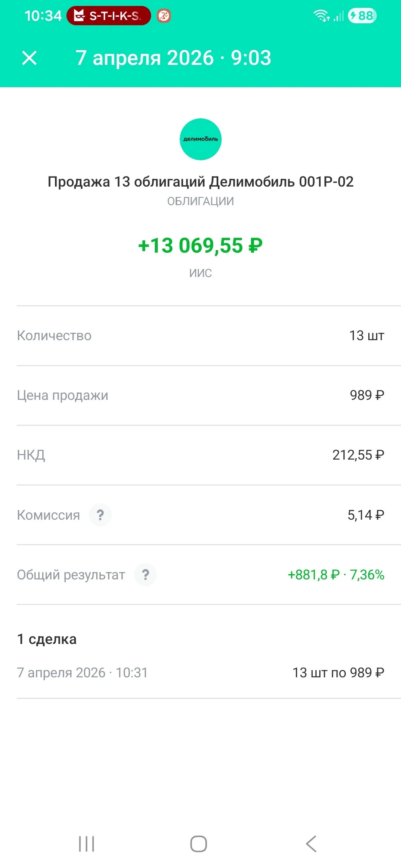Select the Количество row
The width and height of the screenshot is (401, 868).
point(200,336)
